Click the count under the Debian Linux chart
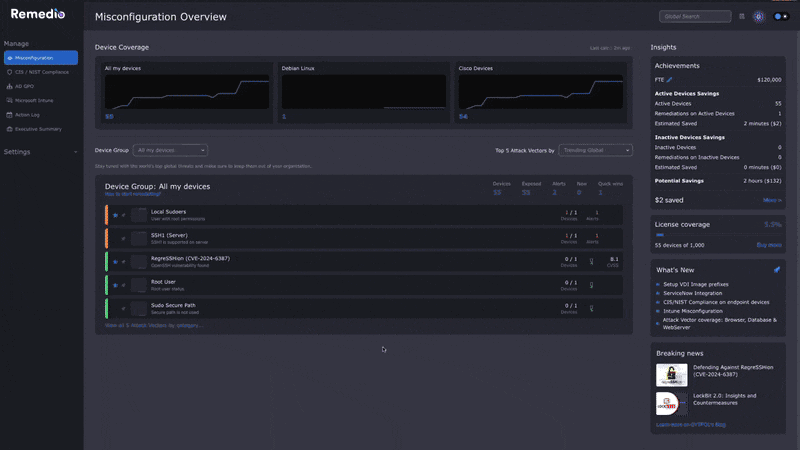Screen dimensions: 800x450 284,117
